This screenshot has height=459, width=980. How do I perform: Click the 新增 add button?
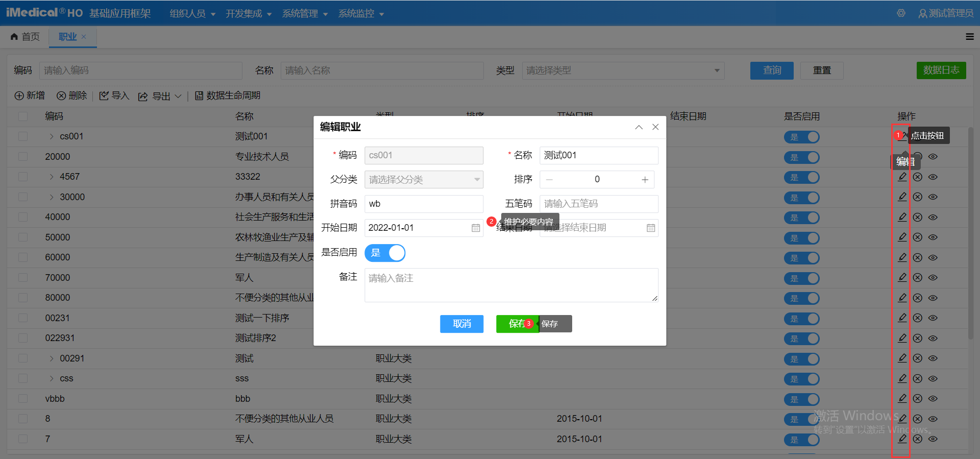pos(30,95)
